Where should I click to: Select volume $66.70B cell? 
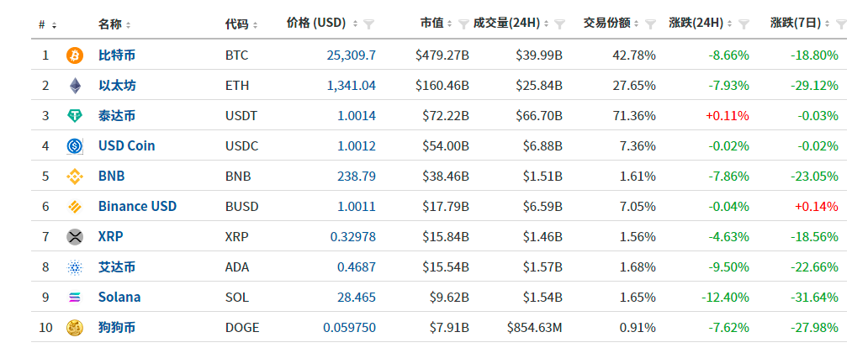pyautogui.click(x=539, y=116)
